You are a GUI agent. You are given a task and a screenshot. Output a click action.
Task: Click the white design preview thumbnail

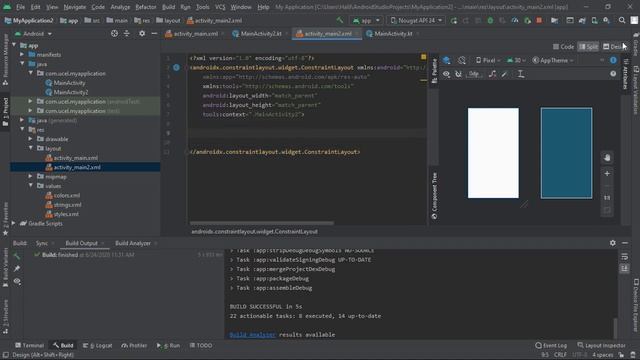coord(493,153)
